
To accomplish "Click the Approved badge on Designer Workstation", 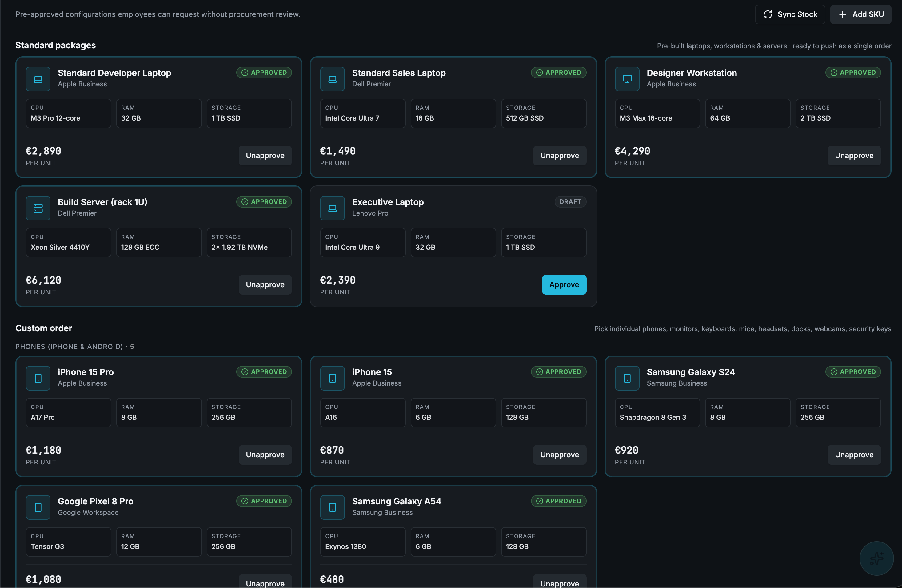I will coord(853,72).
